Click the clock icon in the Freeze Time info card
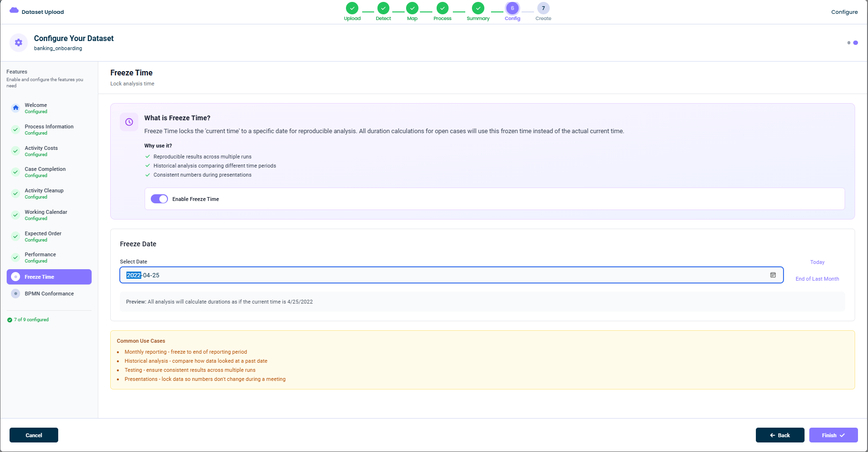Image resolution: width=868 pixels, height=452 pixels. (129, 122)
